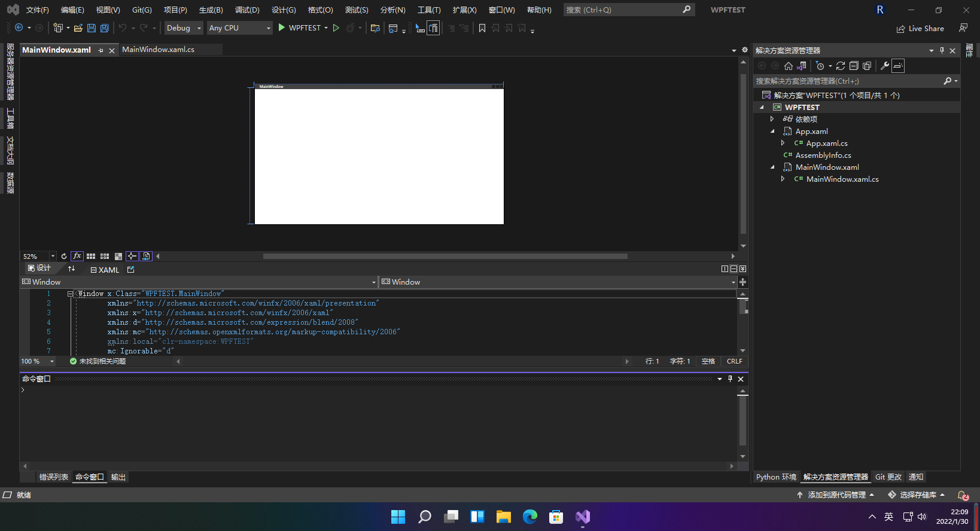Toggle snap to snaplines icon

coord(132,256)
